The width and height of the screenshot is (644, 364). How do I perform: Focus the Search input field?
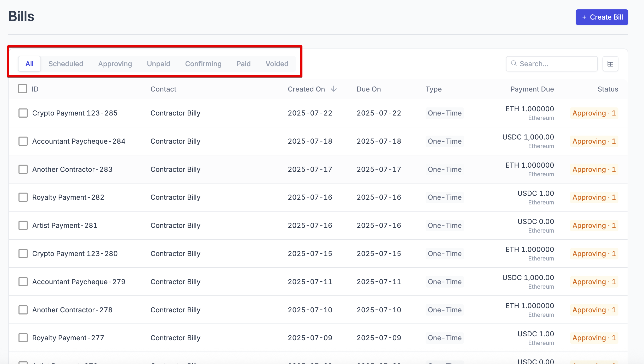pyautogui.click(x=556, y=64)
